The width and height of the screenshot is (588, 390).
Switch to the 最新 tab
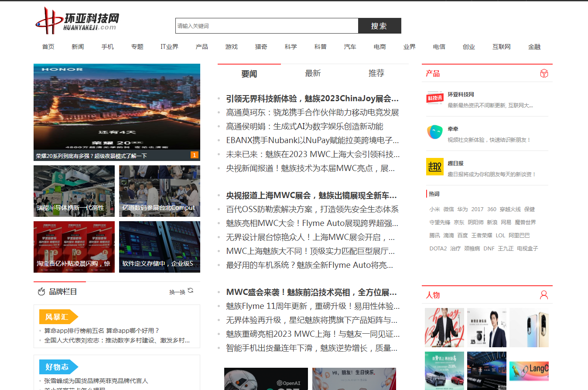coord(313,73)
